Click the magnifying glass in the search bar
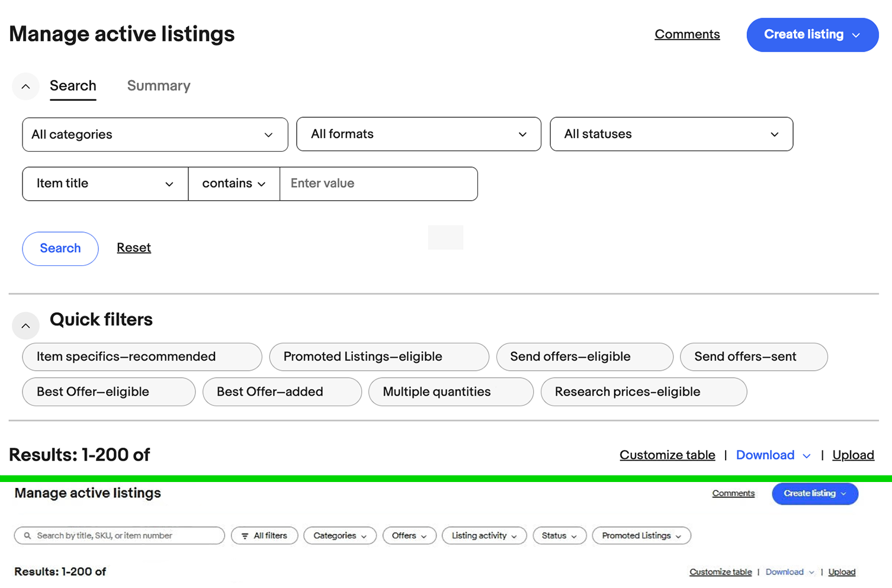Screen dimensions: 892x588 (x=27, y=535)
